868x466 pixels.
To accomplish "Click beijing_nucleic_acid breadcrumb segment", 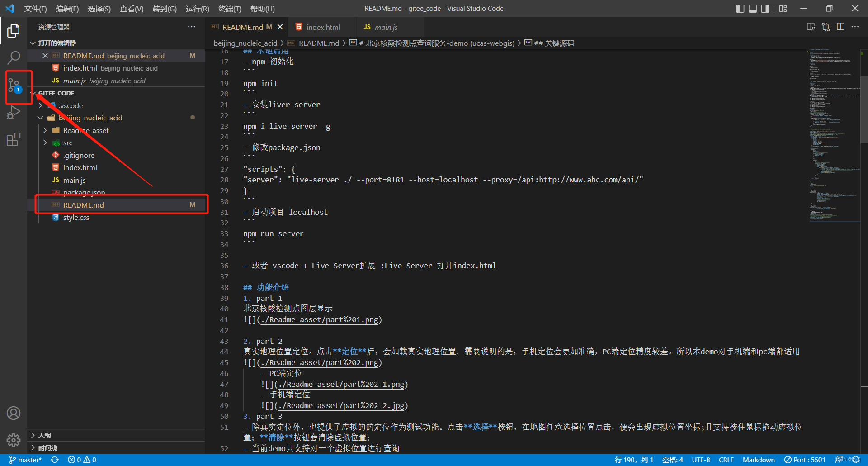I will tap(245, 43).
